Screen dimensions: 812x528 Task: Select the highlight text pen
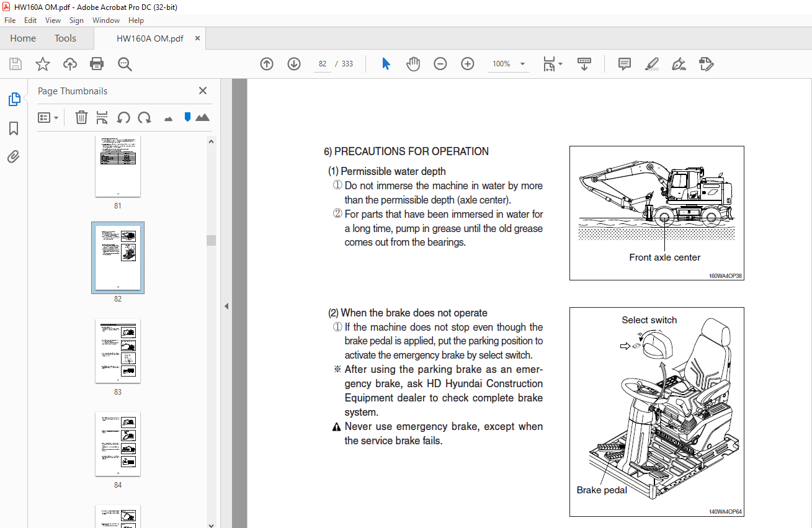coord(652,64)
